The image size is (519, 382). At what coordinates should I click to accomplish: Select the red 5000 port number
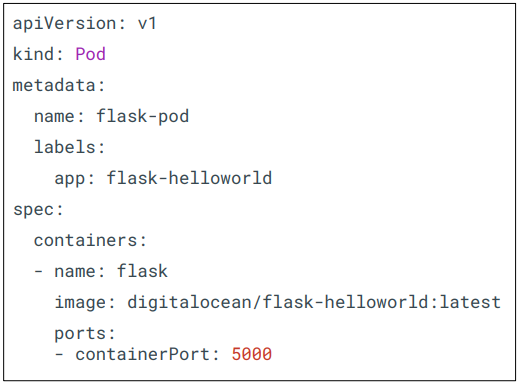pos(252,354)
